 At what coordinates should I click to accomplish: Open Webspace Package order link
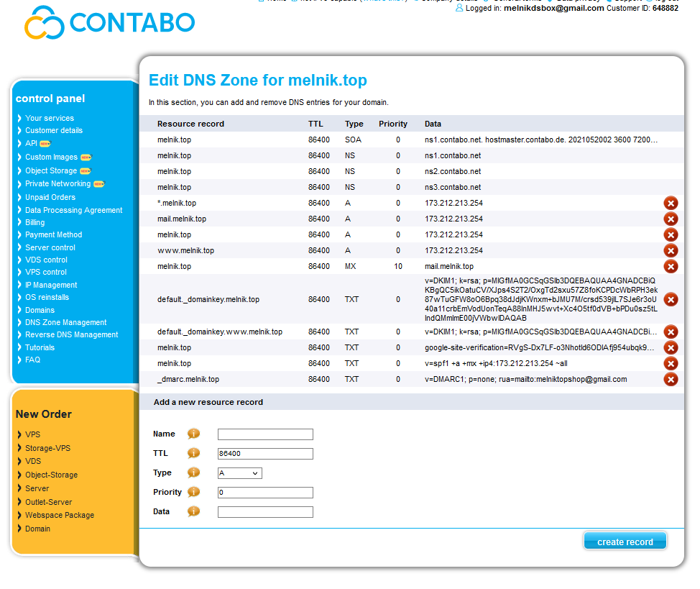pos(59,515)
